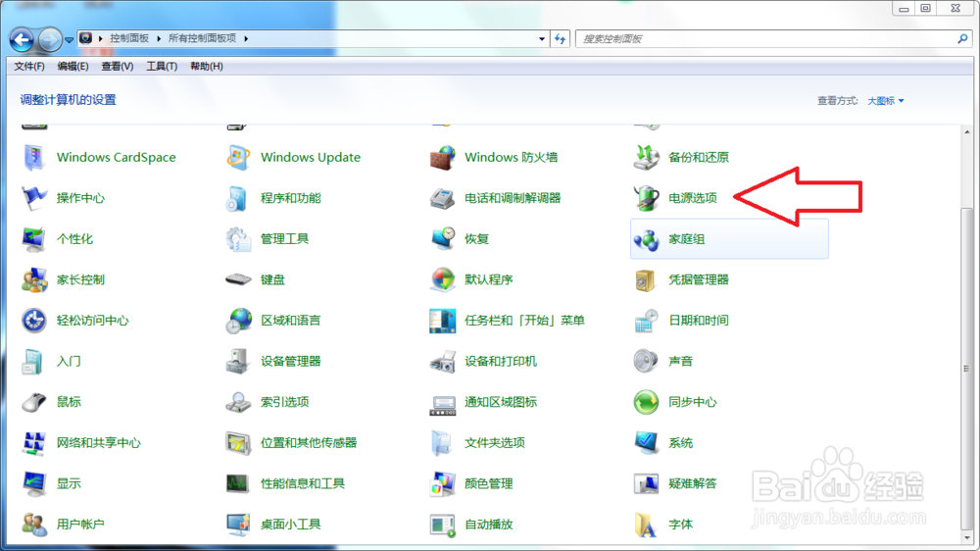Viewport: 980px width, 551px height.
Task: Open the 鼠标 mouse icon
Action: 34,402
